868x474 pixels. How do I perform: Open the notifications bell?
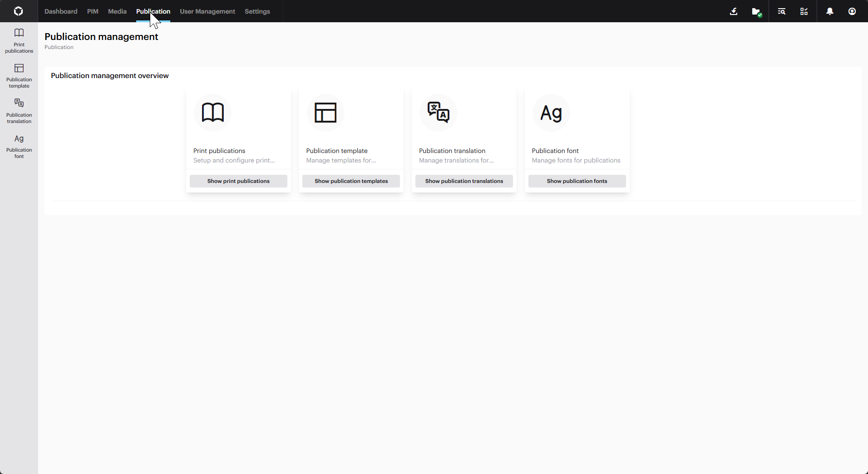coord(829,11)
